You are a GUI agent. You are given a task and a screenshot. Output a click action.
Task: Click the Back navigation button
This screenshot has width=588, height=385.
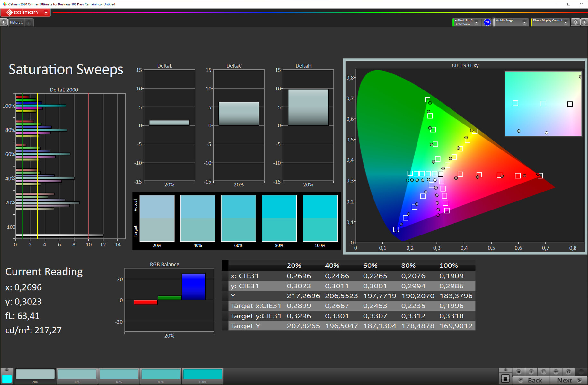pyautogui.click(x=531, y=380)
